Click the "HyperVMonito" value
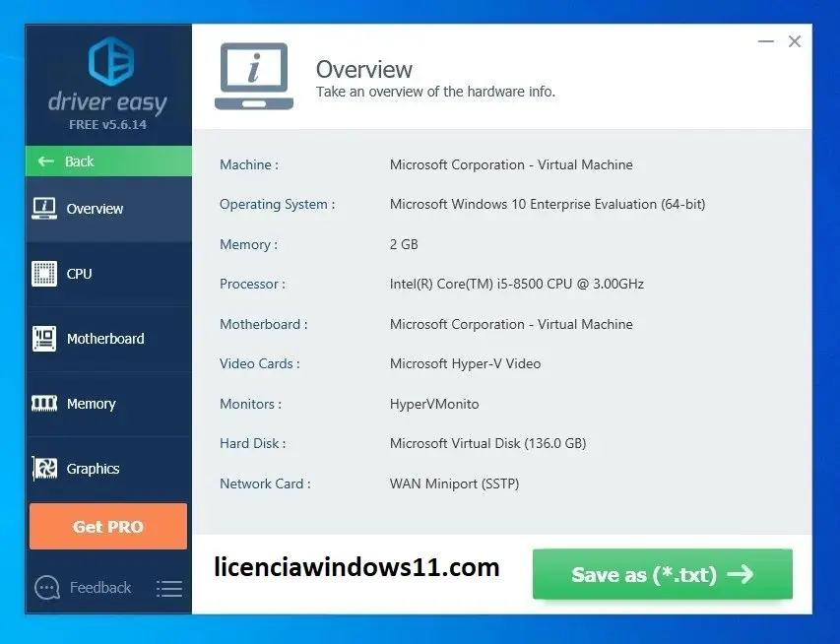The image size is (840, 644). click(x=434, y=404)
